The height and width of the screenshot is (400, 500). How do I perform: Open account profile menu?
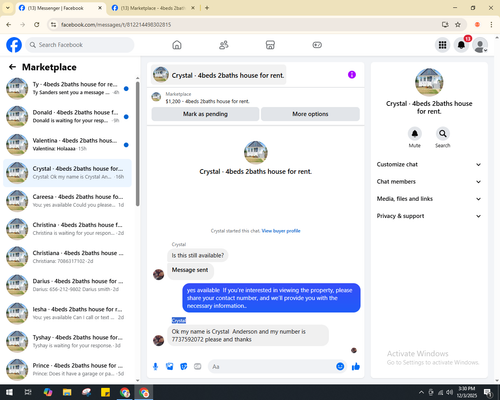coord(480,45)
